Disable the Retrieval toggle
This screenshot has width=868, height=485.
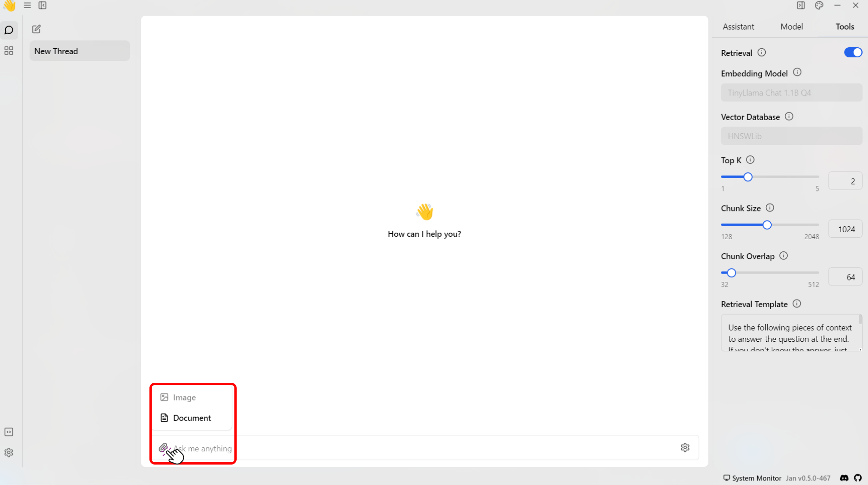pos(853,52)
